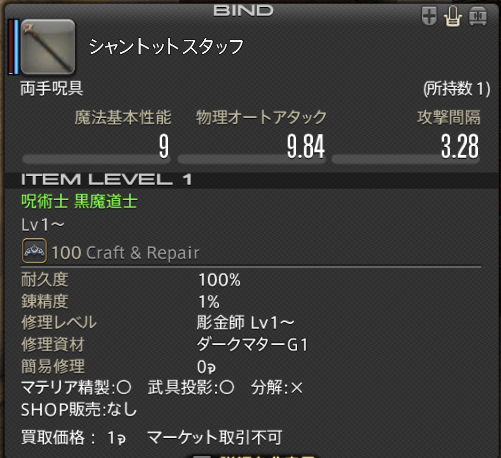Click the BIND label at the top
This screenshot has width=501, height=458.
point(243,10)
